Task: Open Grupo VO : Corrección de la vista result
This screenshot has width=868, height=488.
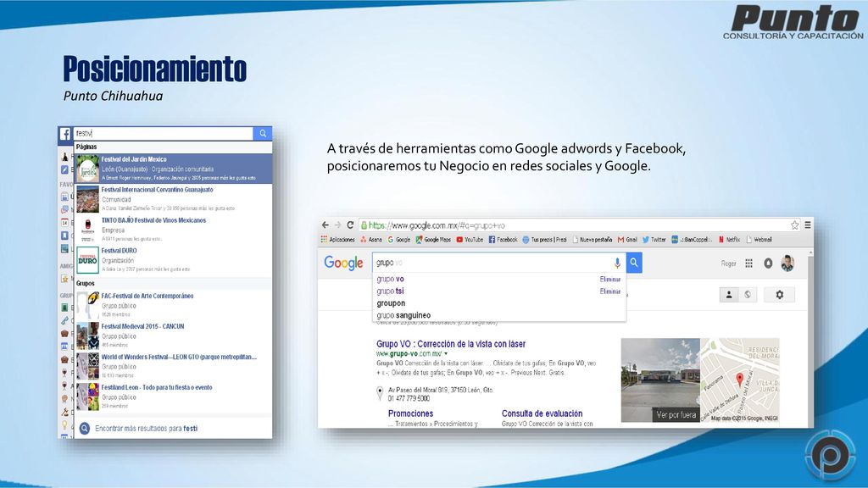Action: coord(451,344)
